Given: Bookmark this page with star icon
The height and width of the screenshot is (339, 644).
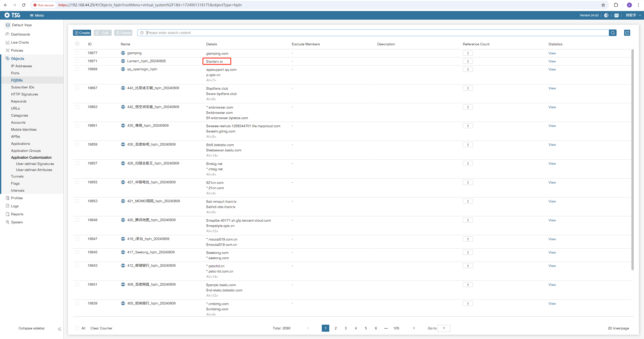Looking at the screenshot, I should point(603,5).
